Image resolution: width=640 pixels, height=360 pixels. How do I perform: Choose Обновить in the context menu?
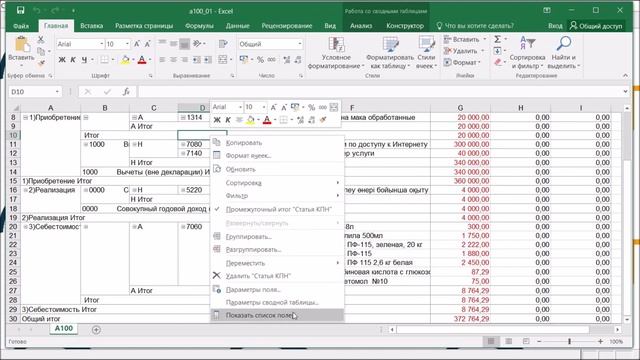pos(278,169)
